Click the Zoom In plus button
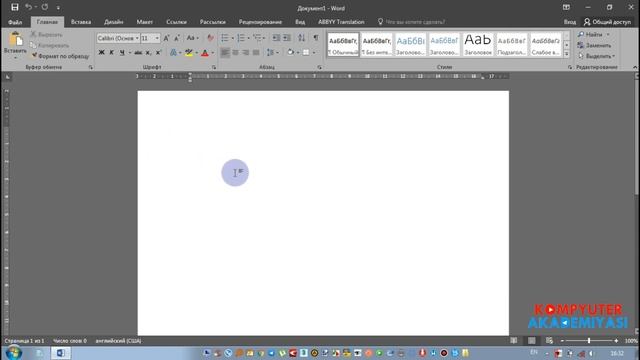Viewport: 640px width, 360px height. (x=616, y=340)
